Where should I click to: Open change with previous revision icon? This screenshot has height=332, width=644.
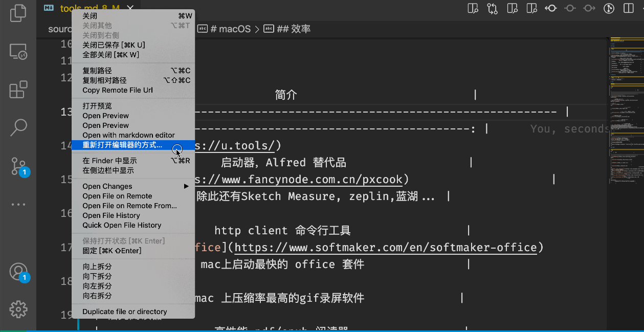click(551, 8)
